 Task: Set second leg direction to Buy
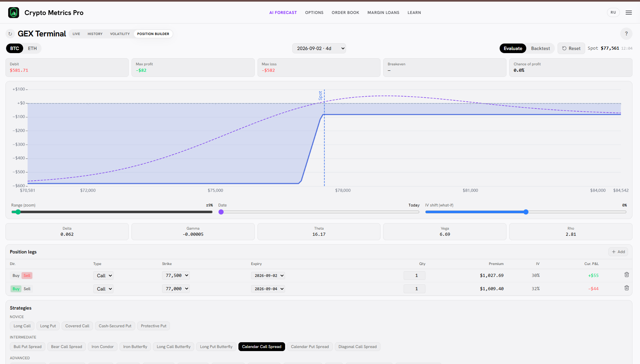(x=16, y=289)
